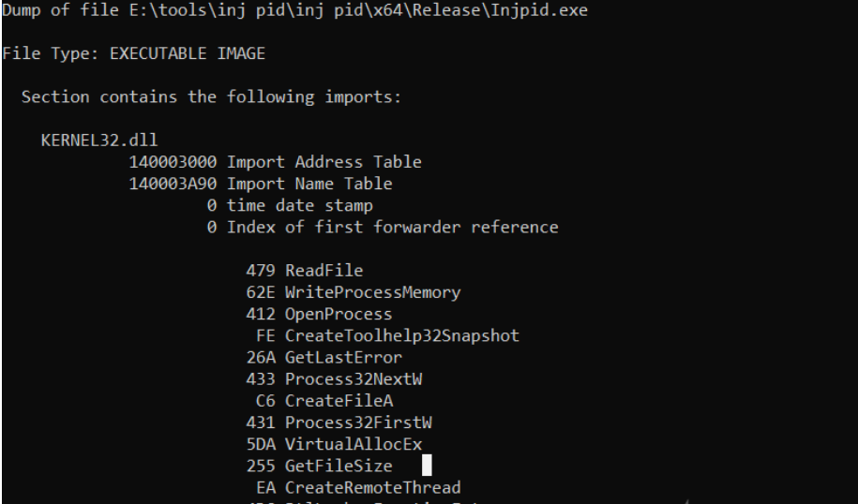This screenshot has width=858, height=504.
Task: Click the time date stamp line
Action: pos(290,205)
